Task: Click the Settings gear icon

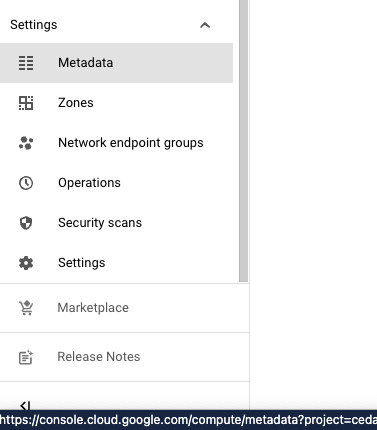Action: tap(26, 263)
